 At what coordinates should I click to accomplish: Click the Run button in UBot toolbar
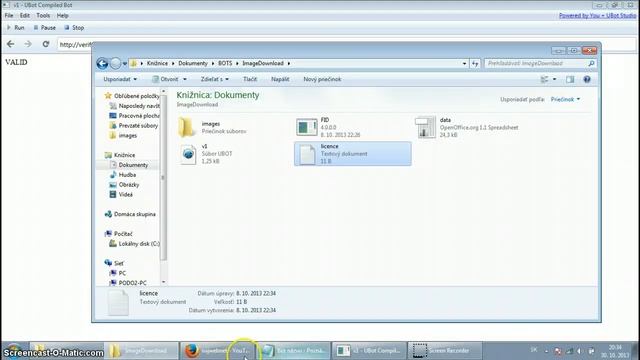[16, 28]
